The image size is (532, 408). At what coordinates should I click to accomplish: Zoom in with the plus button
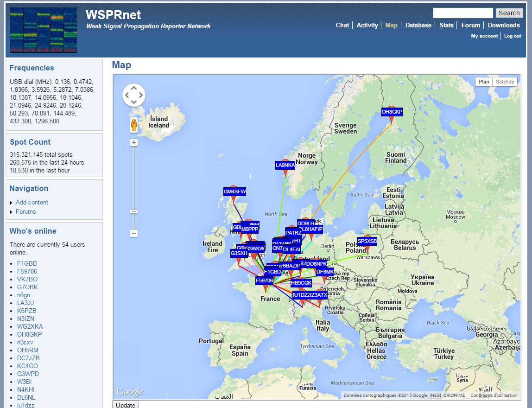134,142
